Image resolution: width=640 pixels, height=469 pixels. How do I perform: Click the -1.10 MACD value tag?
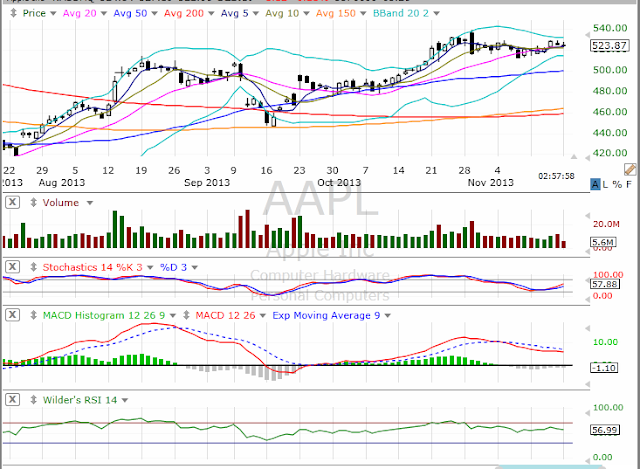pos(604,368)
